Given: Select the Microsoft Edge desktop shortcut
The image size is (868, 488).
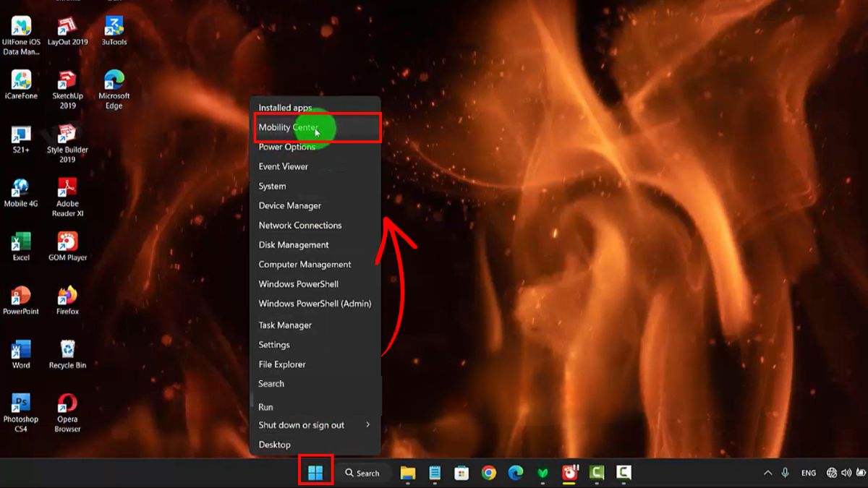Looking at the screenshot, I should 114,90.
